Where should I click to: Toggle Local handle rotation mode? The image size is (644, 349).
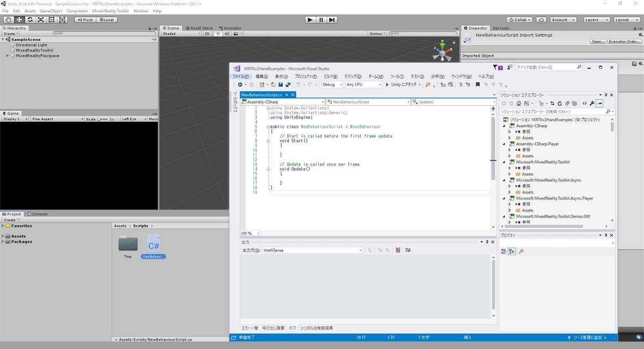tap(105, 19)
